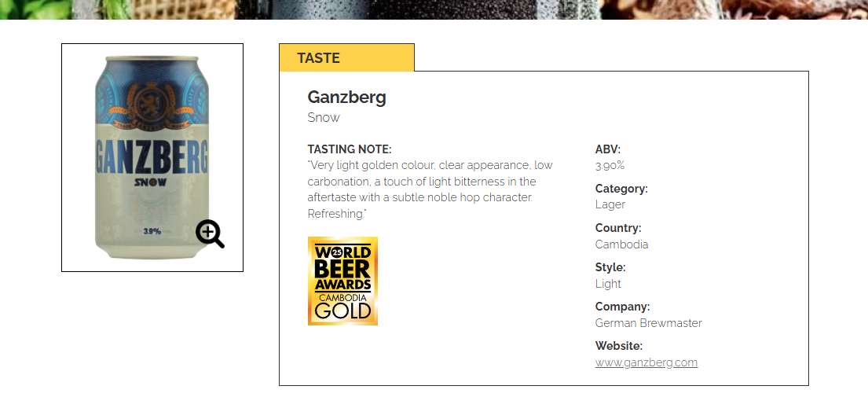This screenshot has height=397, width=868.
Task: Click the Cambodia country value
Action: point(622,244)
